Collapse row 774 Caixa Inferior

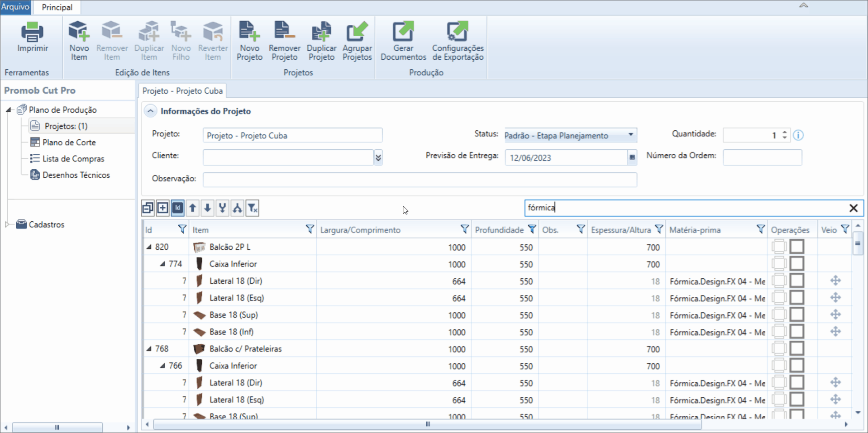tap(162, 264)
